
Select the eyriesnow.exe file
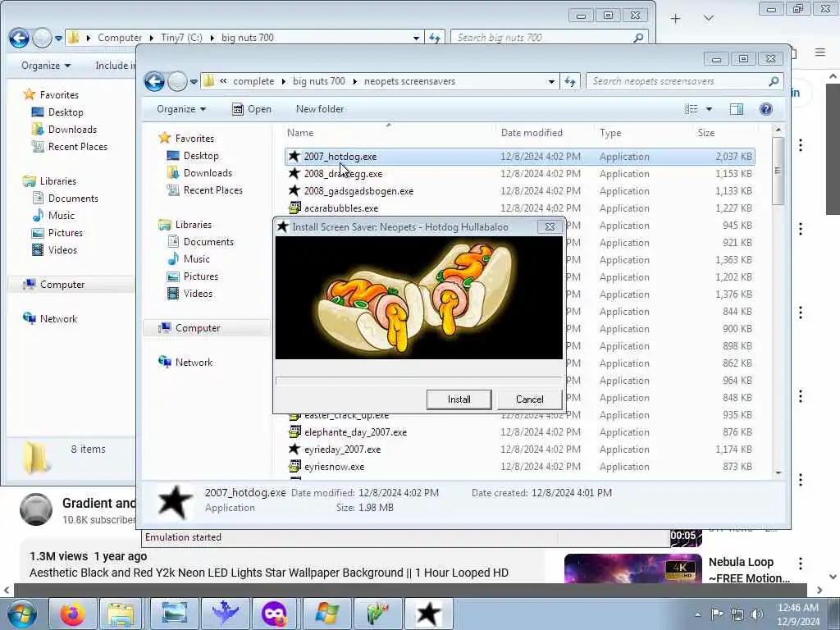(519, 466)
